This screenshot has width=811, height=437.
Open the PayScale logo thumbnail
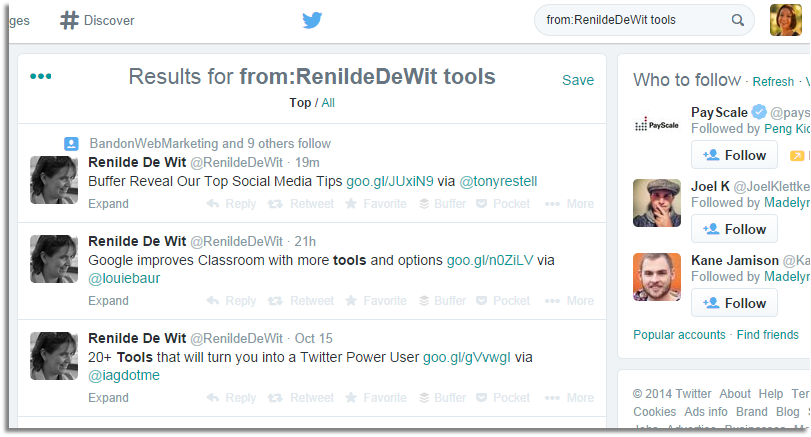coord(657,125)
